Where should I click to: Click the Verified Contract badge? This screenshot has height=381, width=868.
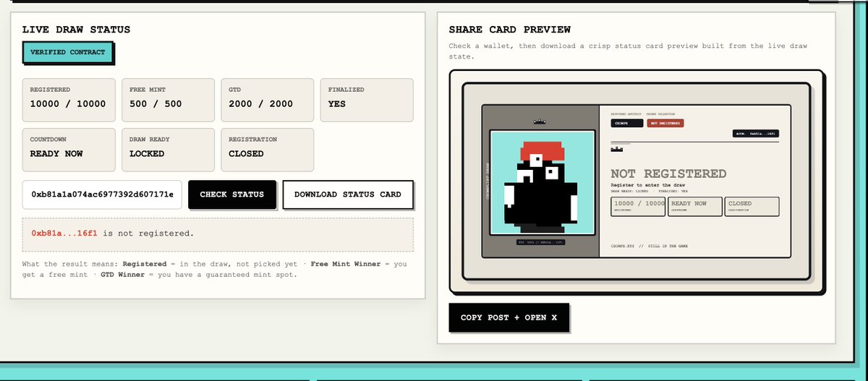pyautogui.click(x=68, y=52)
